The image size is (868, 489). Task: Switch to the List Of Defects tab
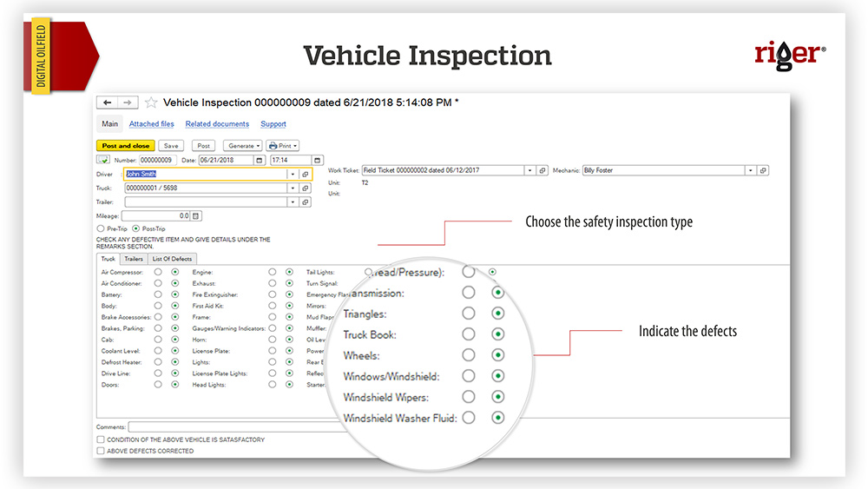[x=172, y=259]
